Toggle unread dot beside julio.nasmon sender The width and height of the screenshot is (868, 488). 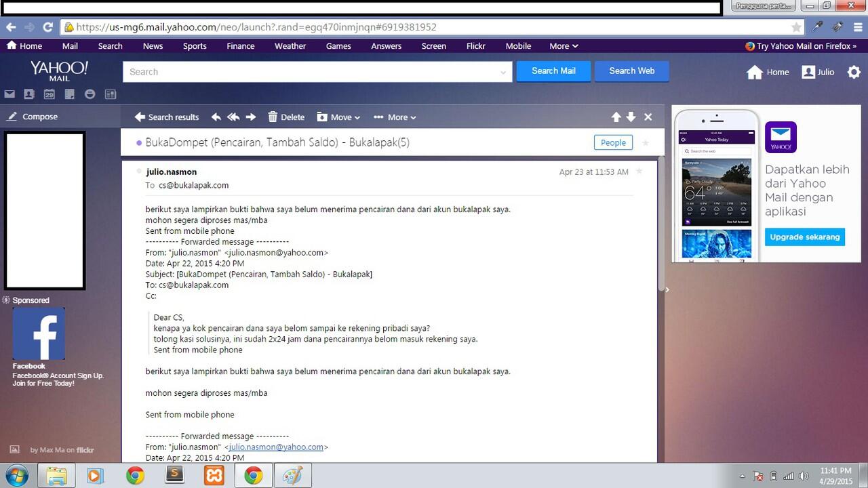(139, 171)
